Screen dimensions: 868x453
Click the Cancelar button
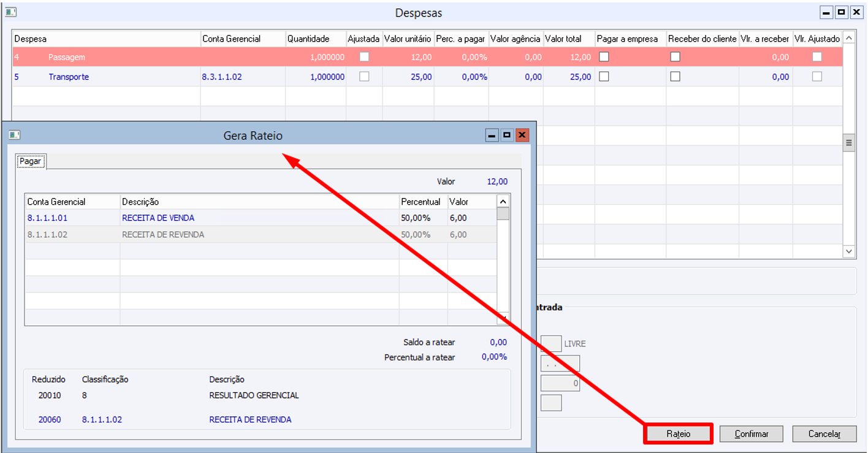pyautogui.click(x=824, y=433)
